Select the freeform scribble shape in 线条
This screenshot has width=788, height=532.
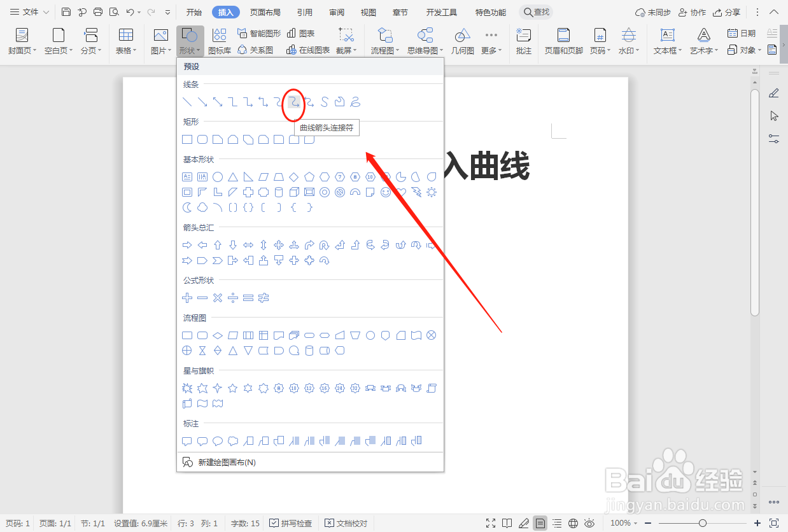pyautogui.click(x=355, y=101)
